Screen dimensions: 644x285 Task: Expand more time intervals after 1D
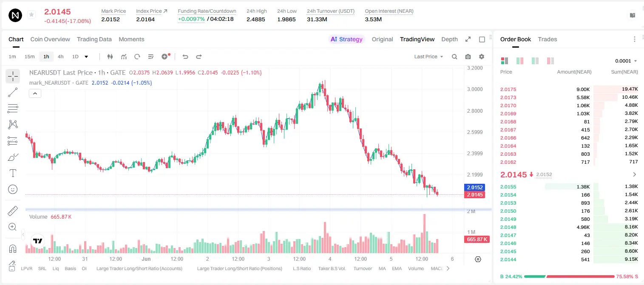[x=86, y=57]
